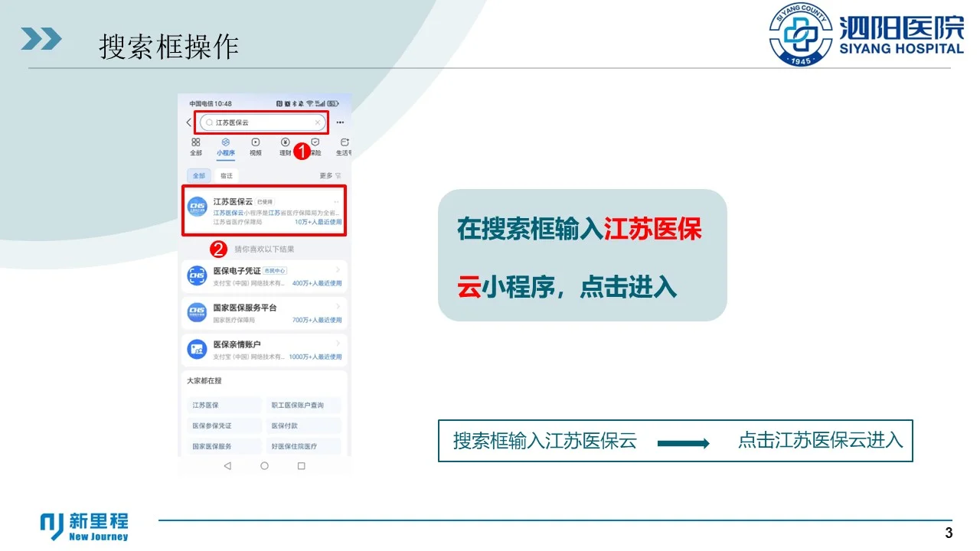The height and width of the screenshot is (551, 980).
Task: Click the 小程序 category icon above its label
Action: point(226,143)
